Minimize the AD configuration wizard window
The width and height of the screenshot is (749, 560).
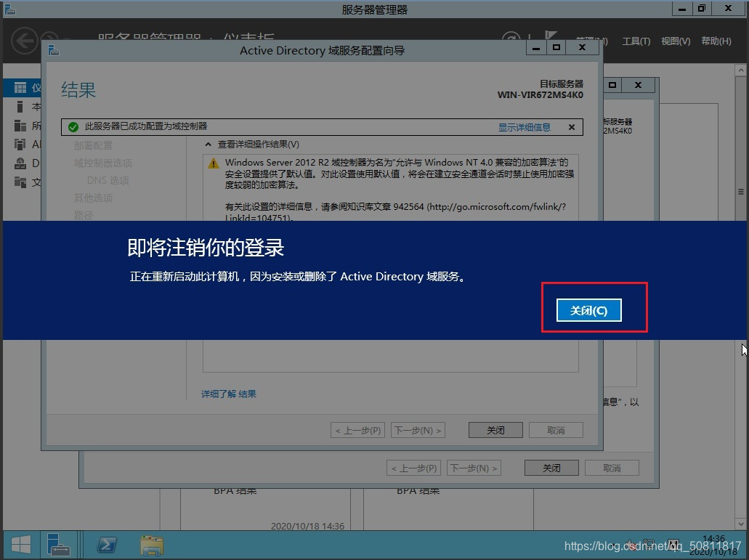click(x=536, y=47)
